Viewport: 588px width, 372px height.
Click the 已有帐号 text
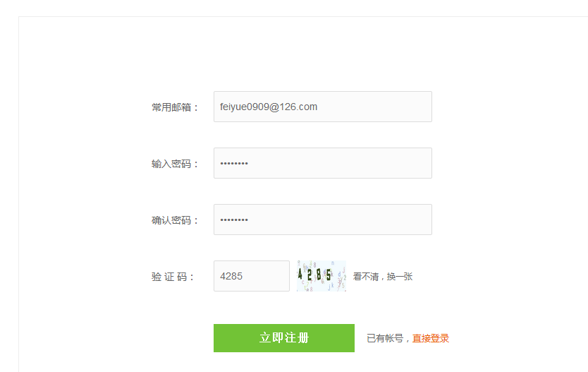pyautogui.click(x=385, y=338)
